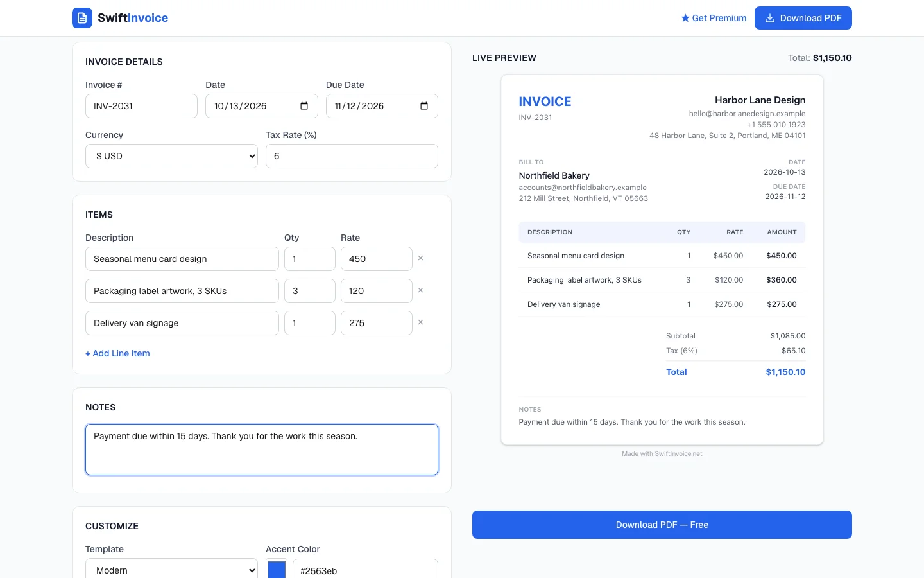Screen dimensions: 924x578
Task: Edit the Delivery van signage description field
Action: 182,323
